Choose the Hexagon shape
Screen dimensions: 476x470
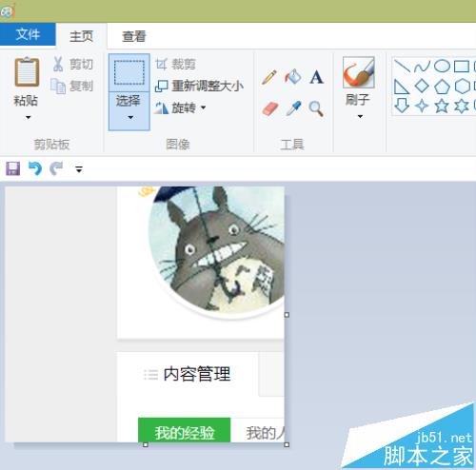click(x=462, y=87)
